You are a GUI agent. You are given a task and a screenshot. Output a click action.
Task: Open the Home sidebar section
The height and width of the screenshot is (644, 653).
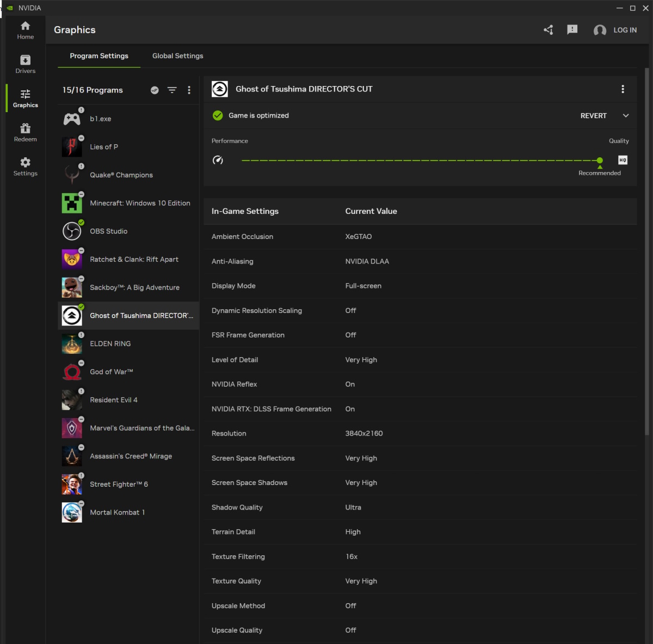(x=25, y=30)
